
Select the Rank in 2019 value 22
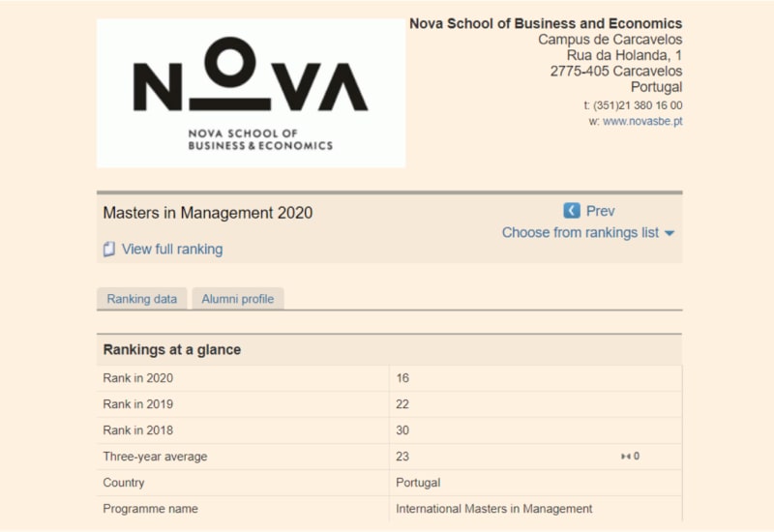(402, 404)
